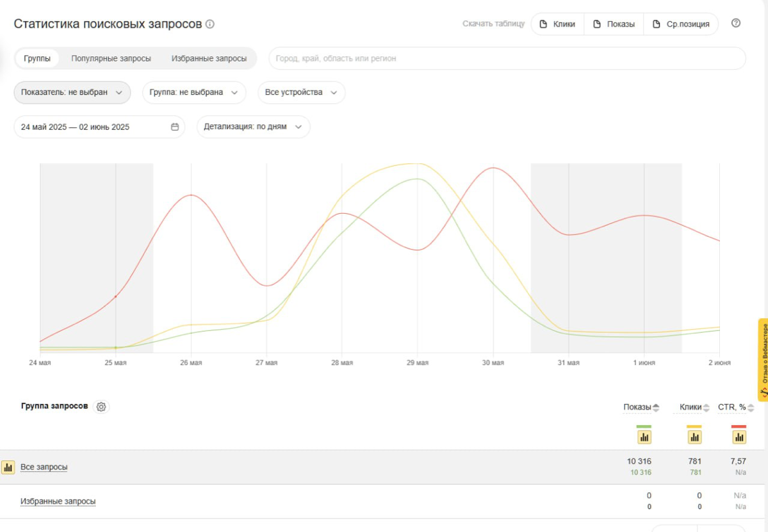Open query group settings gear icon
The height and width of the screenshot is (532, 768).
101,407
